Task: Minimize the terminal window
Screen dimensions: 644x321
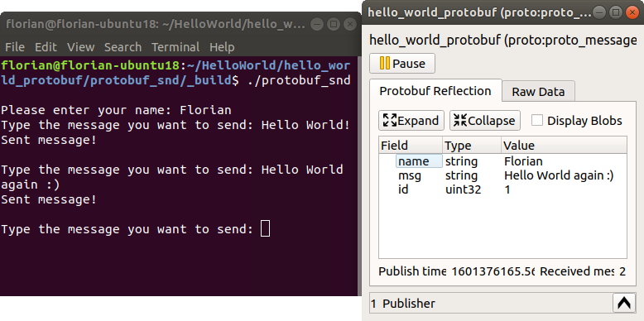Action: coord(317,24)
